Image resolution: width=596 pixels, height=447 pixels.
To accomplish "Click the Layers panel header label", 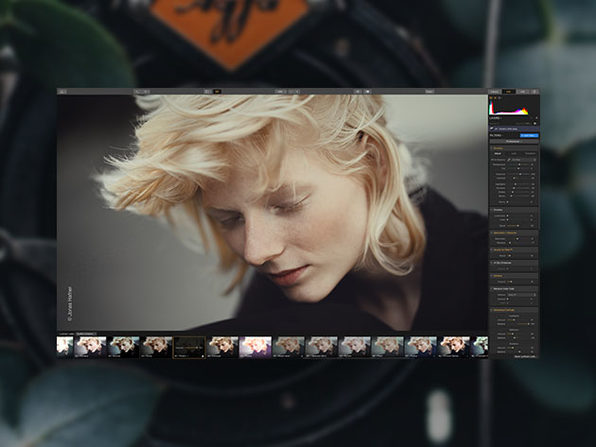I will 495,118.
